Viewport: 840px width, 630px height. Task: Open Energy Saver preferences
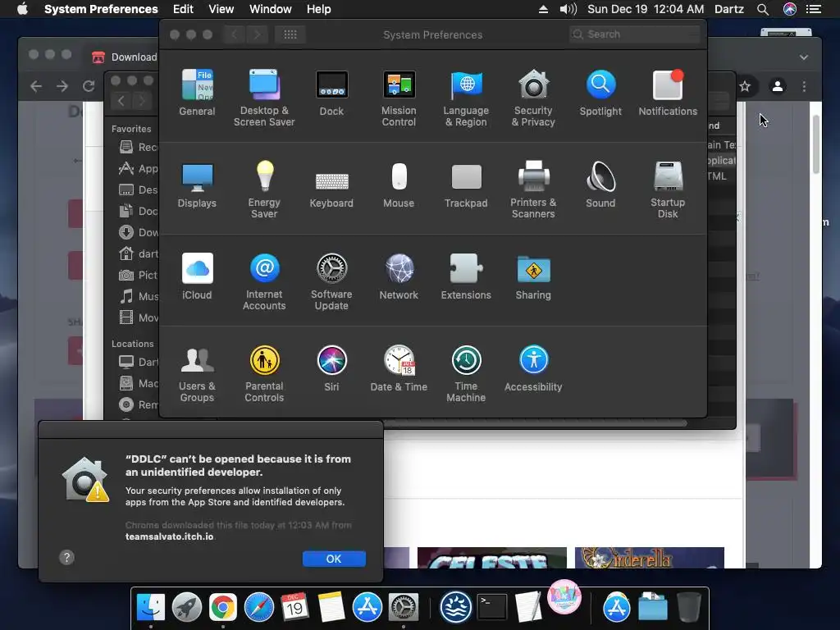(264, 189)
